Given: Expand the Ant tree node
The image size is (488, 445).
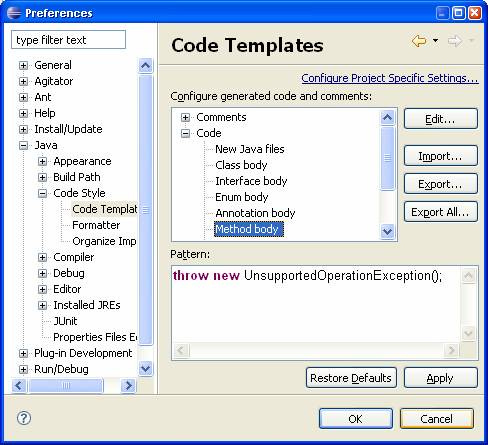Looking at the screenshot, I should click(23, 97).
